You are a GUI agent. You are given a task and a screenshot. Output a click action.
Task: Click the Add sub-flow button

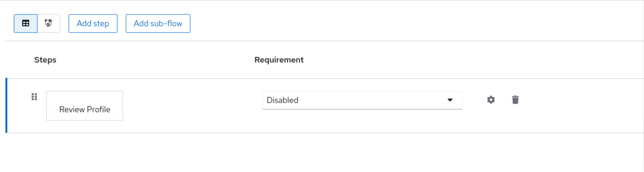158,23
